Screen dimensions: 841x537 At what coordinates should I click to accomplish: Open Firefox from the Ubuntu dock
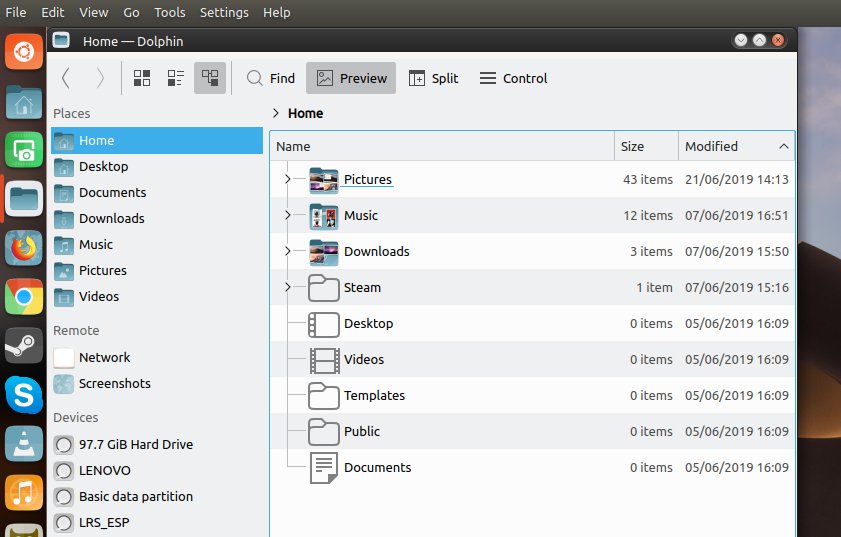(x=23, y=247)
